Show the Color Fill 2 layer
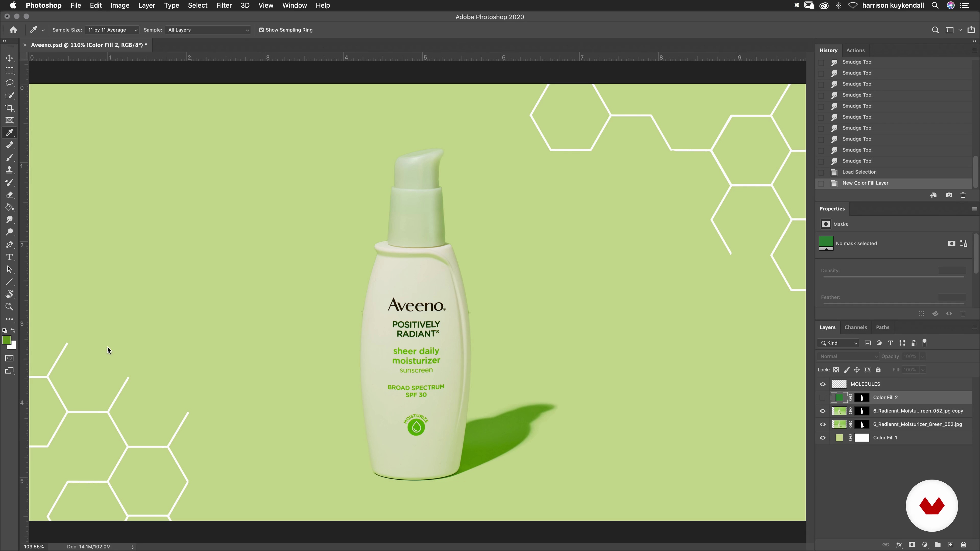 pos(823,397)
